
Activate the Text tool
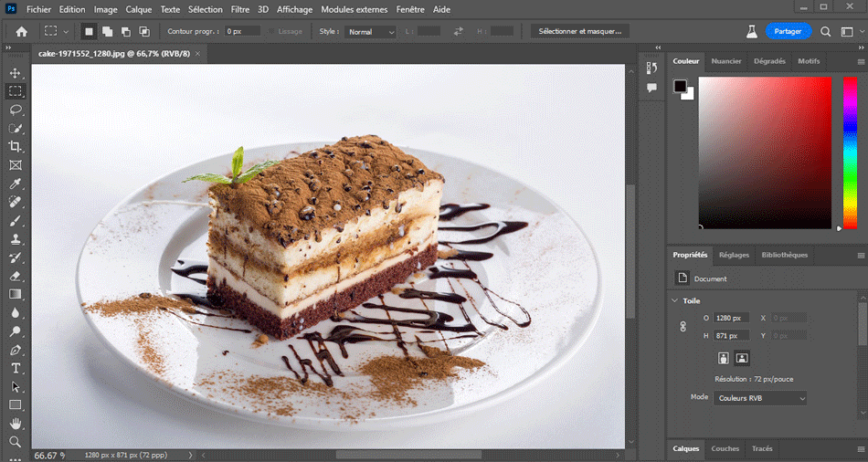[16, 368]
